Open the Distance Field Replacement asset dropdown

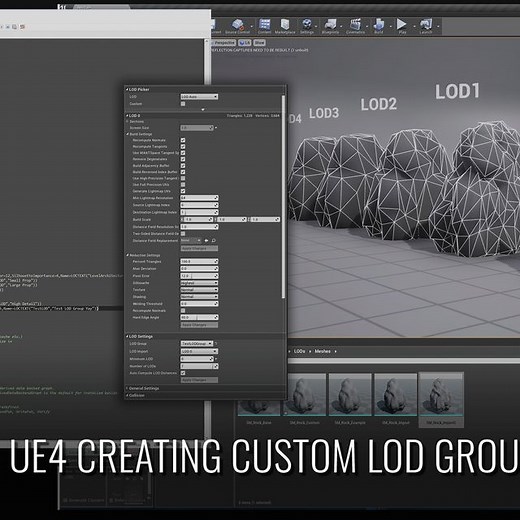[x=191, y=240]
